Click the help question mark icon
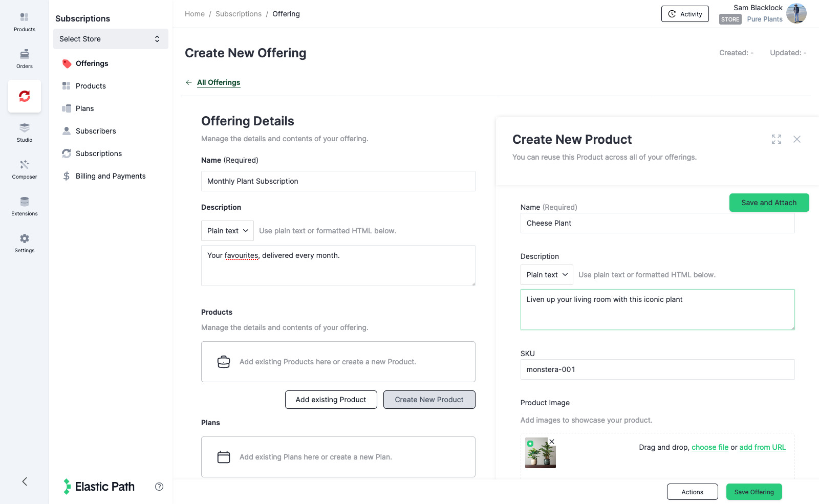 click(x=159, y=487)
